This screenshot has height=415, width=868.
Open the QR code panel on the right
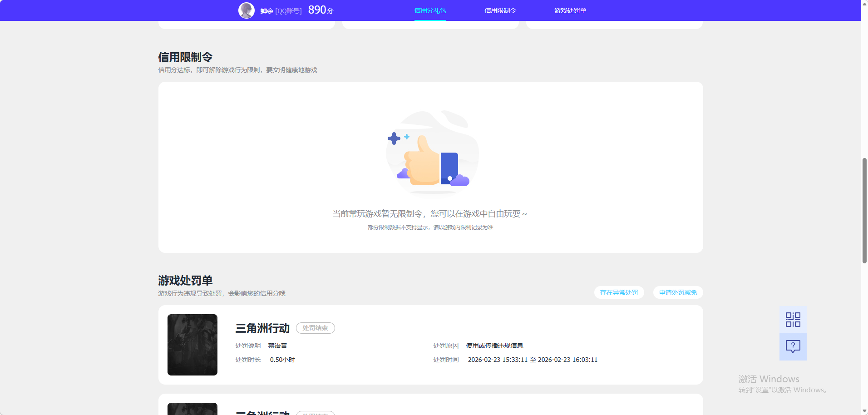click(x=793, y=319)
